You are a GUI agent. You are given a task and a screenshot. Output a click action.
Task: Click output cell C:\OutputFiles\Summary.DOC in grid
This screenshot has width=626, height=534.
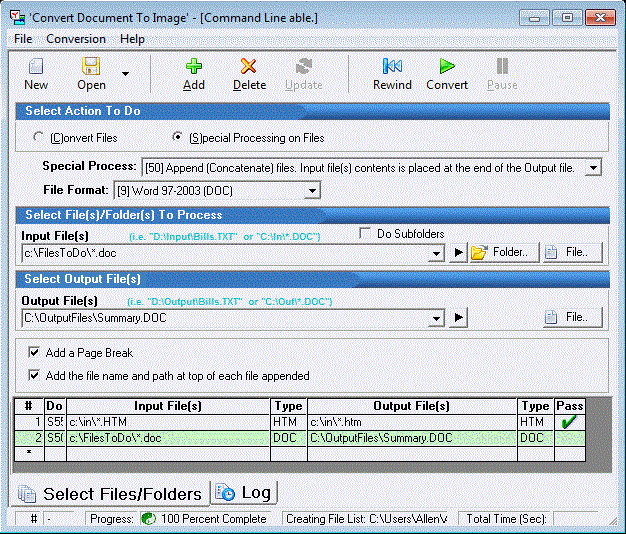pyautogui.click(x=412, y=438)
